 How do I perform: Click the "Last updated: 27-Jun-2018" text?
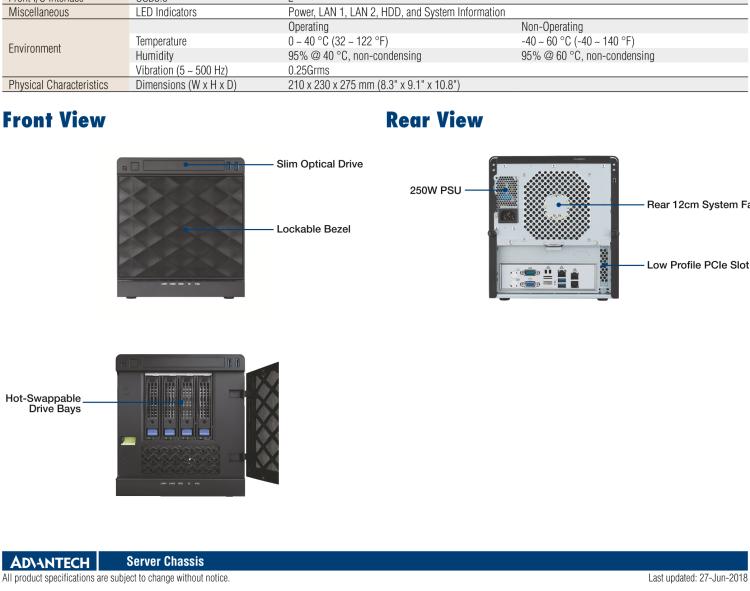[x=698, y=578]
